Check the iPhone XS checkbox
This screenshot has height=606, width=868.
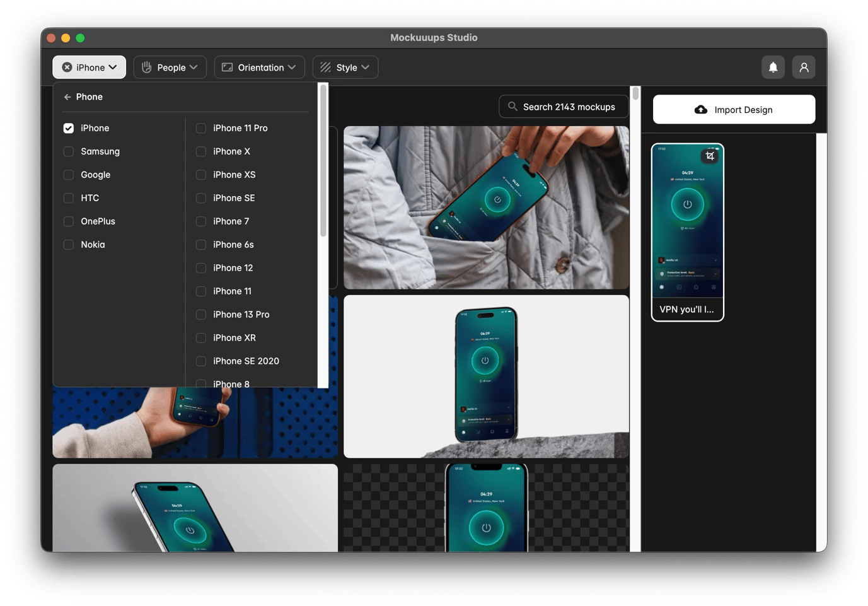point(201,175)
